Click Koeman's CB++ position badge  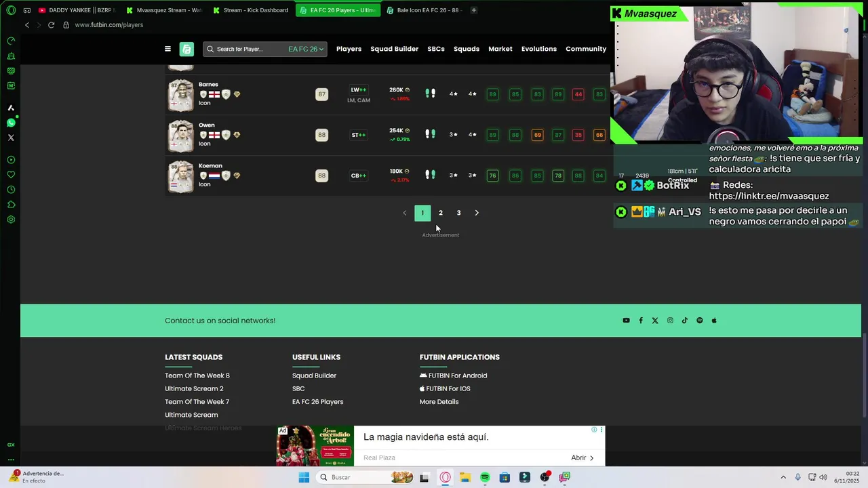359,176
